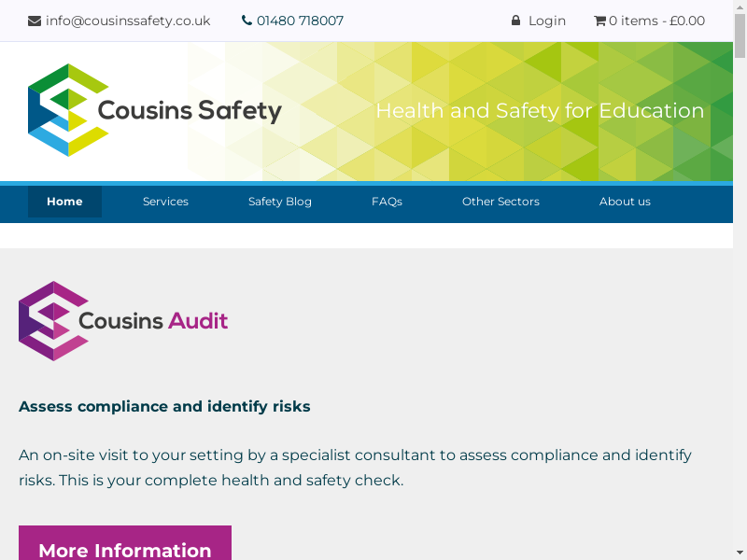
Task: Open the FAQs menu item
Action: point(387,202)
